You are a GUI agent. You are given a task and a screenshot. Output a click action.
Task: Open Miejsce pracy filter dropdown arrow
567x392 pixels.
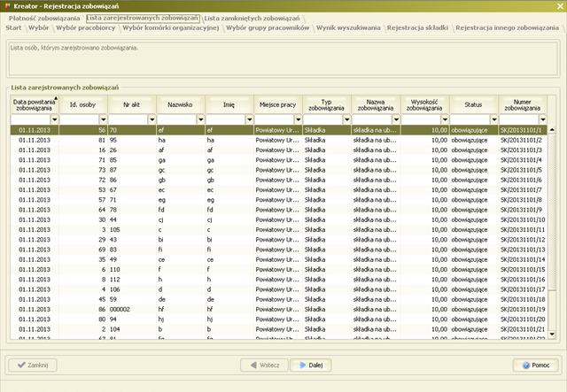299,119
